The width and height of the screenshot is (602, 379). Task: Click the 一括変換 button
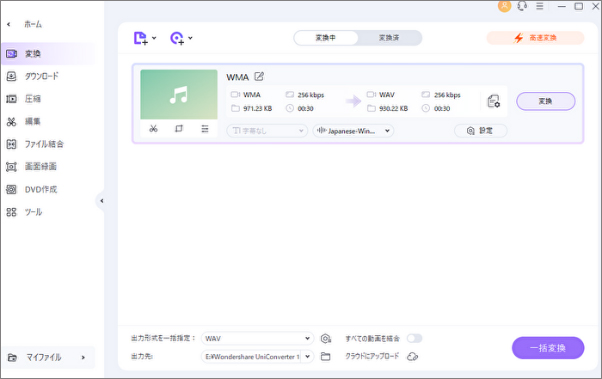[548, 348]
